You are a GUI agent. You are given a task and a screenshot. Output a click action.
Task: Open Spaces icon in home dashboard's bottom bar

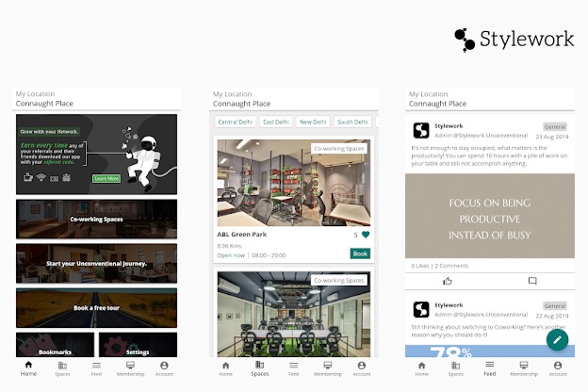pos(62,367)
